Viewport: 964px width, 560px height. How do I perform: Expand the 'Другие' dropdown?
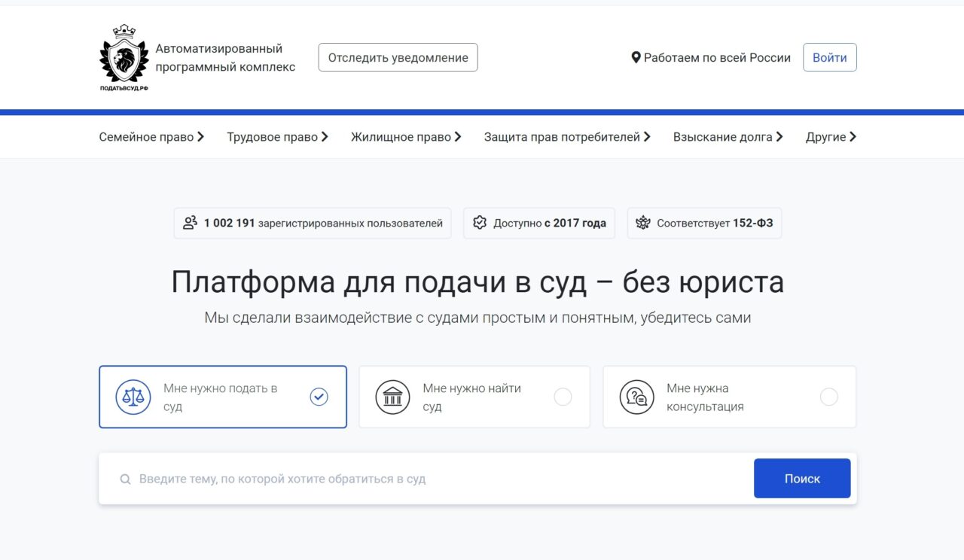pos(830,136)
